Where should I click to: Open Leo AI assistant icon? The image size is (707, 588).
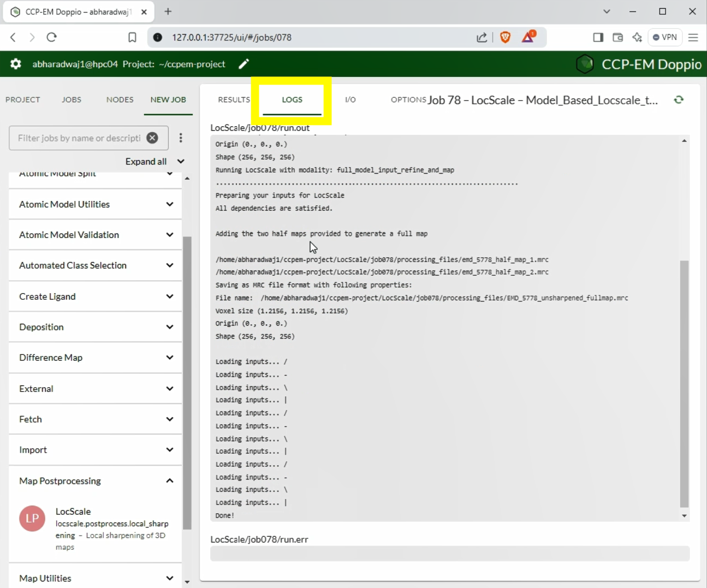click(x=637, y=37)
